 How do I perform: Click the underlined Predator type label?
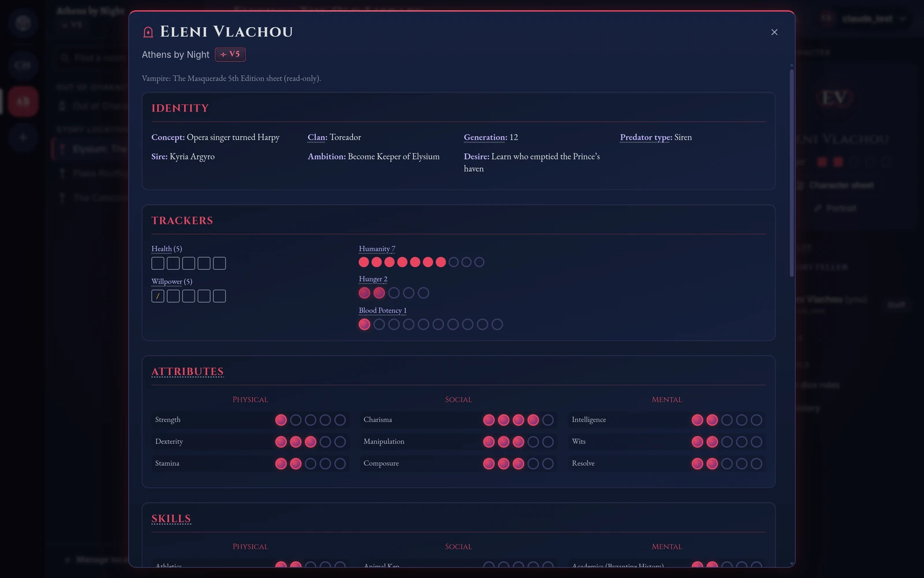646,137
